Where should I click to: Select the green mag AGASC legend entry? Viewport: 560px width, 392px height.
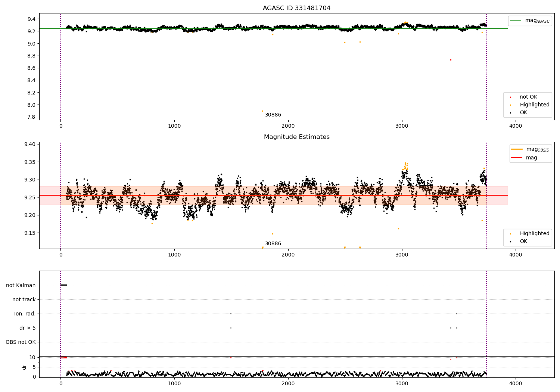(530, 21)
